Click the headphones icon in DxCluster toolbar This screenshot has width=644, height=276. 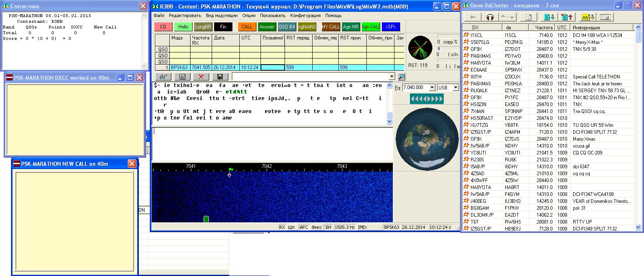click(x=490, y=17)
